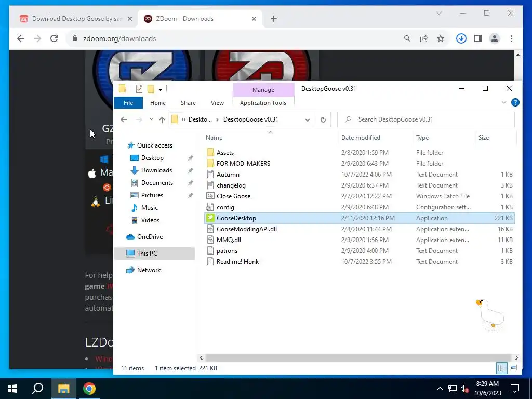Image resolution: width=532 pixels, height=399 pixels.
Task: Switch to Details view layout icon
Action: [502, 368]
